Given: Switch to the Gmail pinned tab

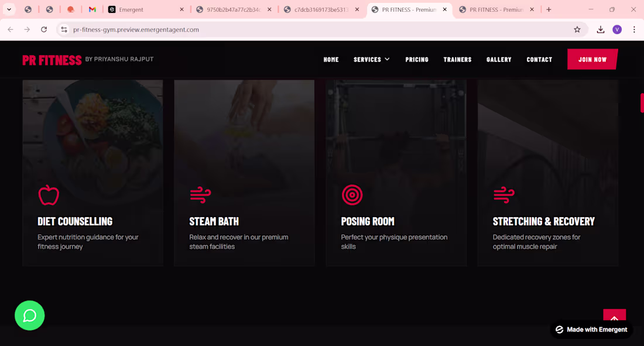Looking at the screenshot, I should point(92,9).
